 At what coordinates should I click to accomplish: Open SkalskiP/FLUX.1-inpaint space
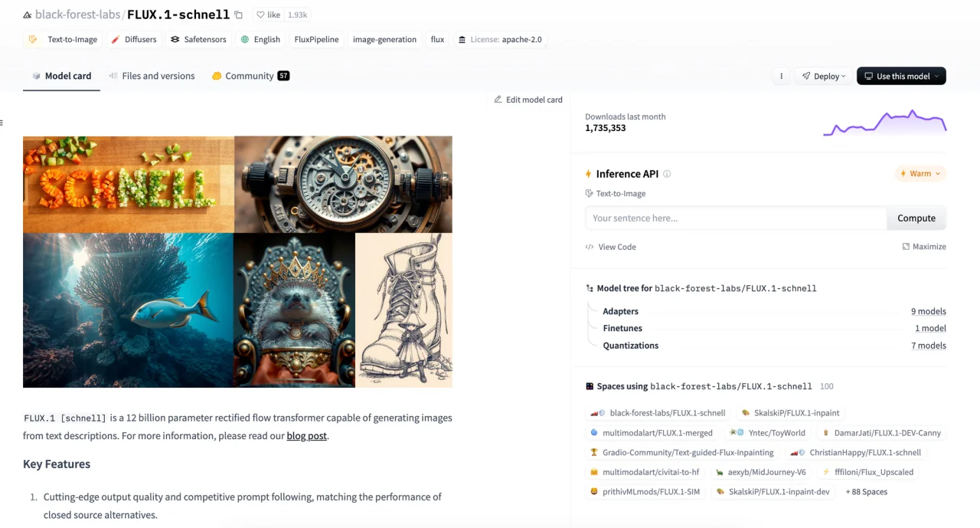[x=790, y=413]
